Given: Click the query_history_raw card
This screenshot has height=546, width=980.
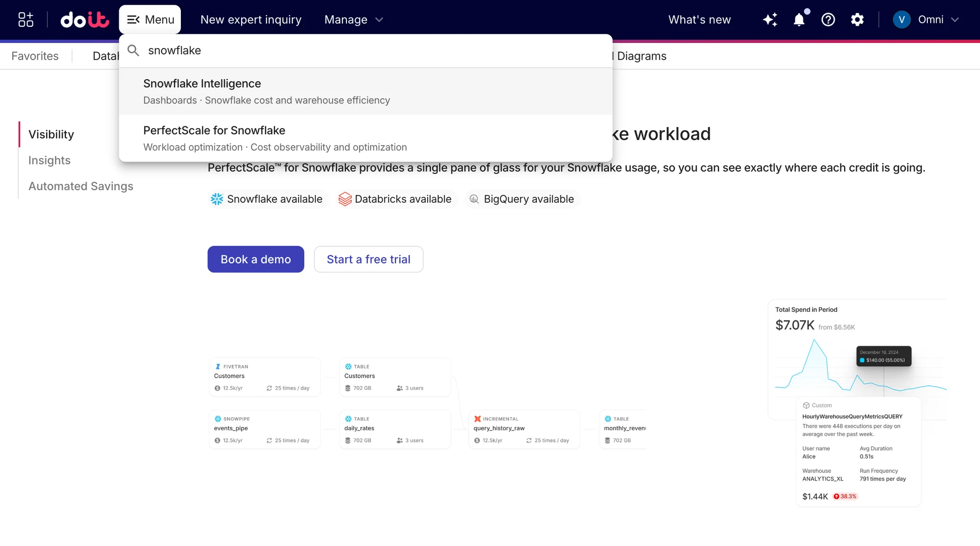Looking at the screenshot, I should click(x=524, y=429).
